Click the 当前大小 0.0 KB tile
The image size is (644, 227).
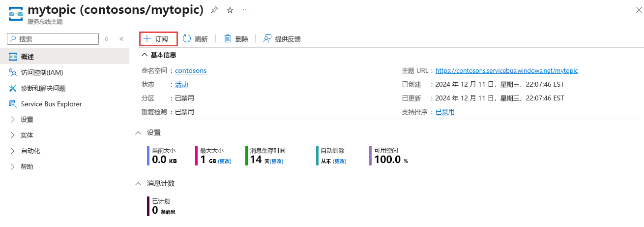(163, 156)
